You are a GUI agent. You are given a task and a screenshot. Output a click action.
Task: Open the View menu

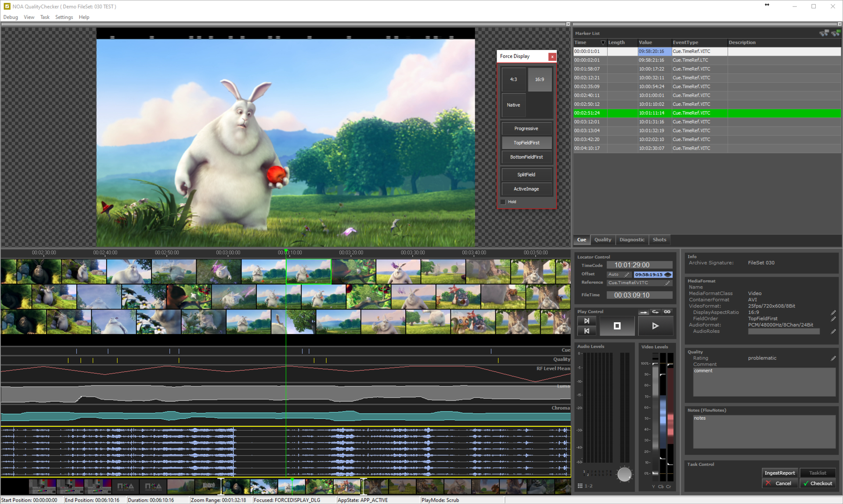29,17
